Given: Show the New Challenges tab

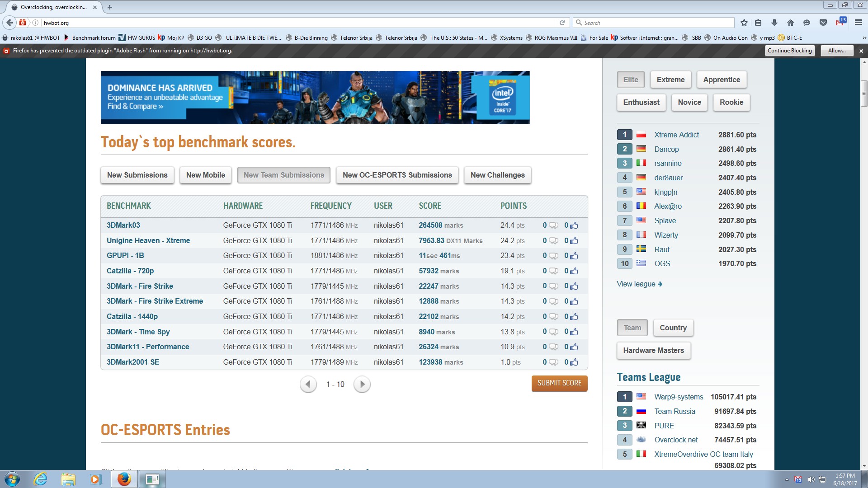Looking at the screenshot, I should tap(498, 175).
